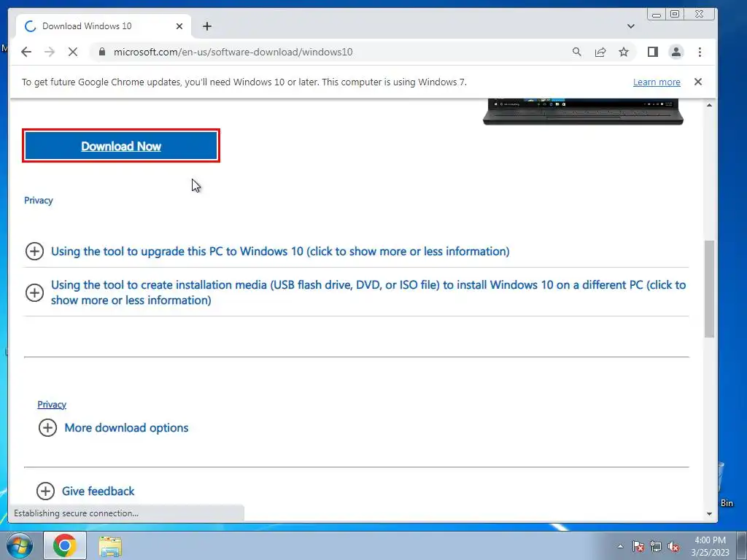Viewport: 747px width, 560px height.
Task: Click the address bar URL field
Action: tap(333, 52)
